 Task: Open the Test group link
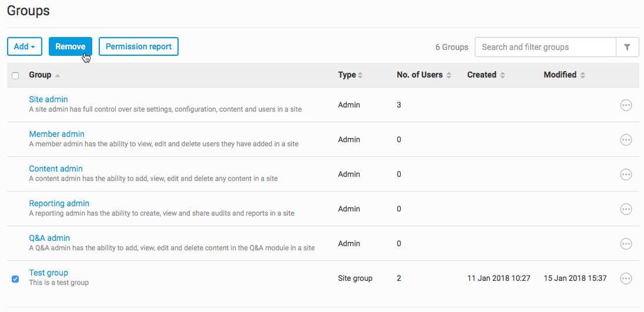[48, 273]
